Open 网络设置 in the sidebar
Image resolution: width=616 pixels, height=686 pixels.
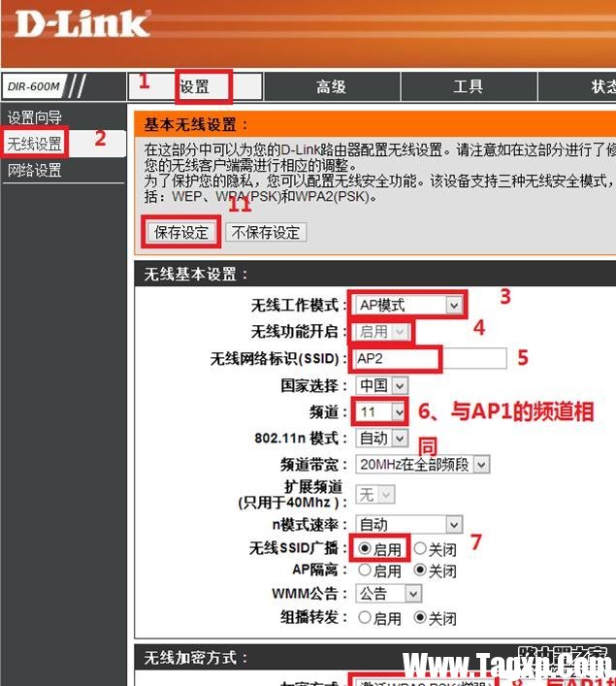(x=35, y=170)
